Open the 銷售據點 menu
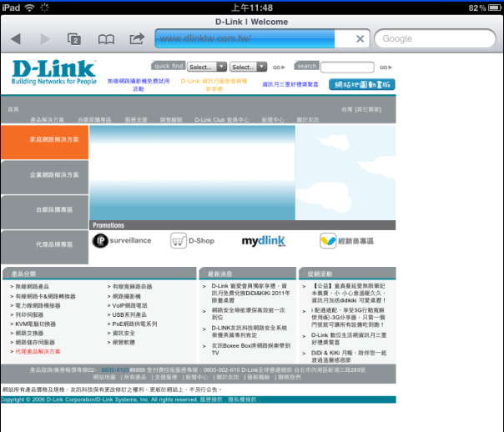504x432 pixels. point(171,120)
